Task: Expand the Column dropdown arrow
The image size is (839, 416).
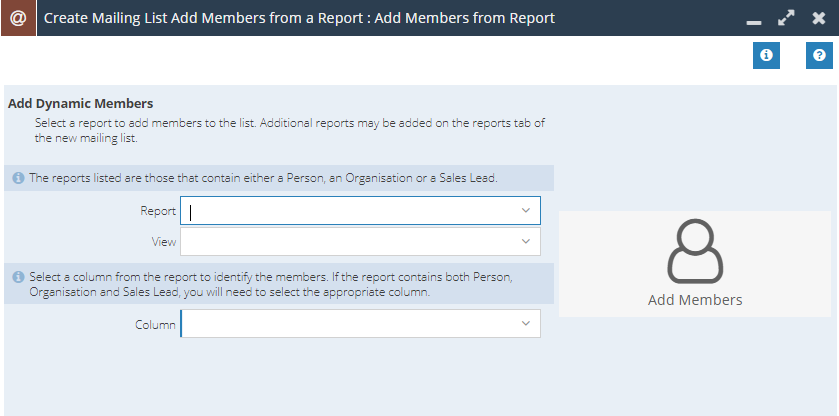Action: coord(525,323)
